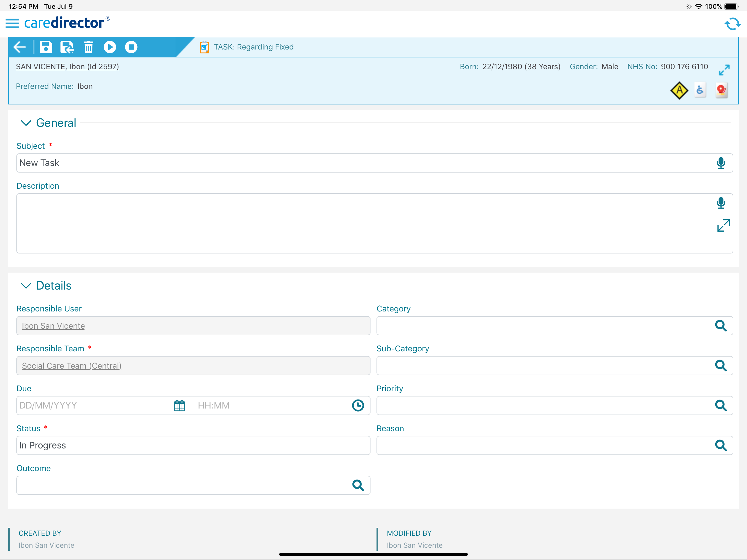Open Outcome lookup search icon

pos(358,485)
